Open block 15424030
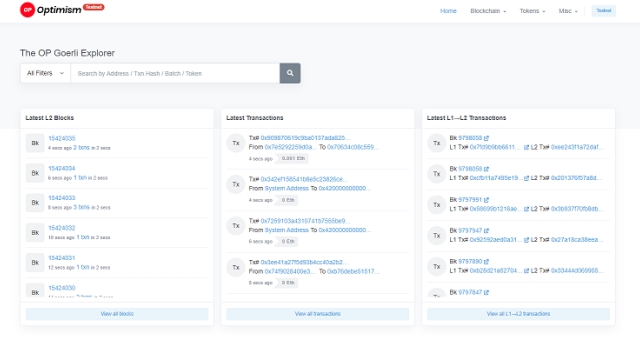The width and height of the screenshot is (640, 360). point(62,288)
